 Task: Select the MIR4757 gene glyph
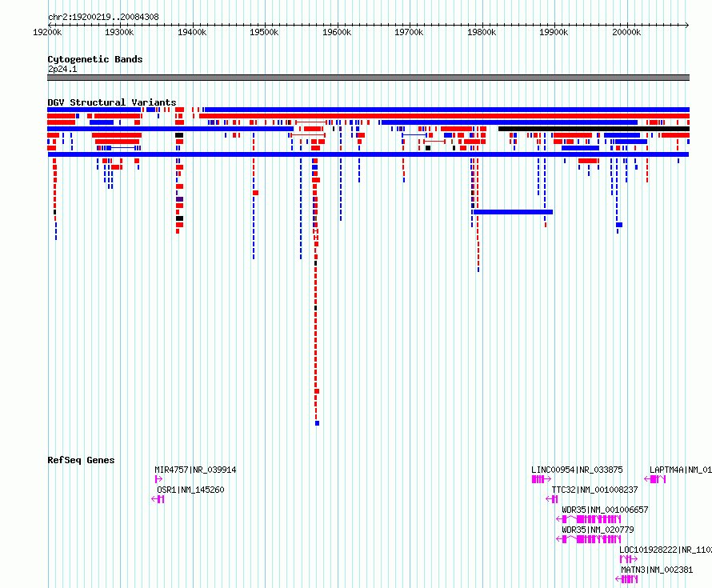[158, 479]
